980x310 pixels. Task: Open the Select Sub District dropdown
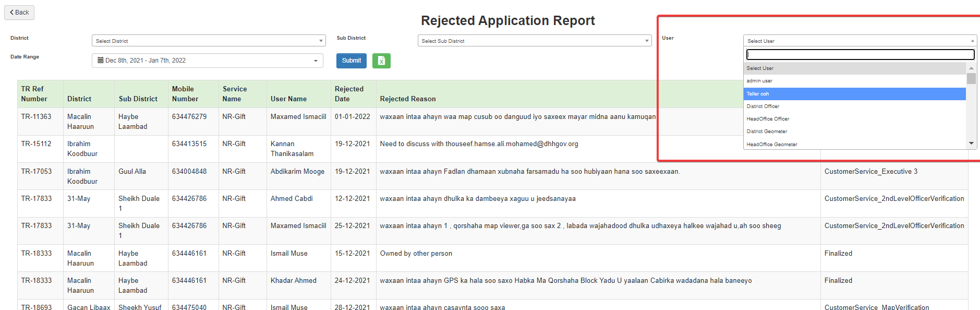[x=535, y=41]
